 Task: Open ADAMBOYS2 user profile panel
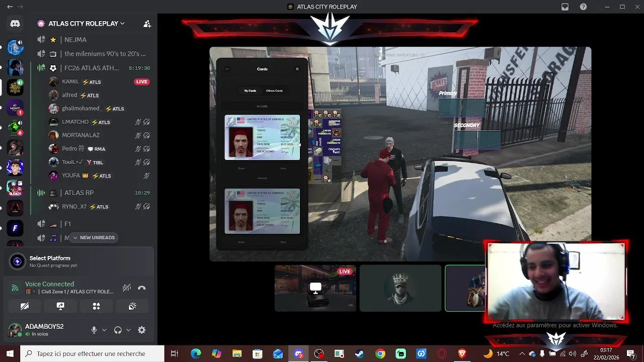[x=45, y=330]
